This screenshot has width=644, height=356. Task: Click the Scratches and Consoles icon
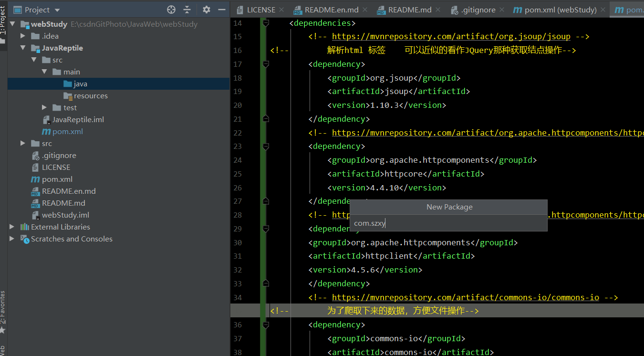click(25, 239)
